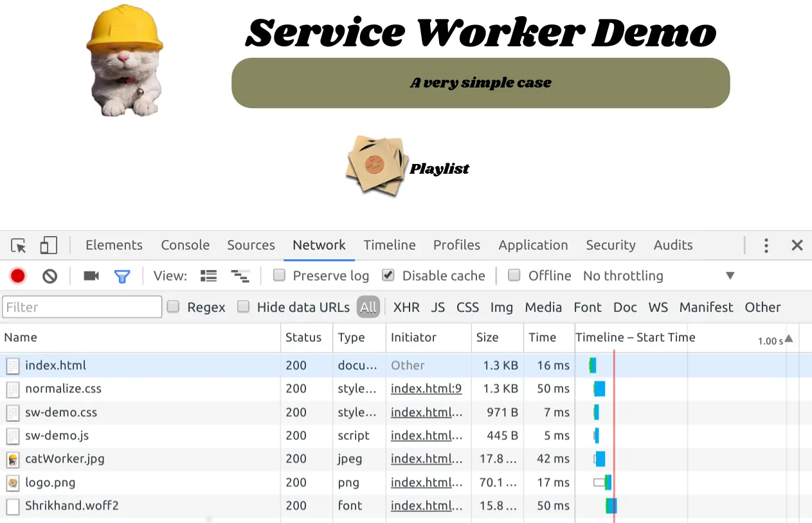This screenshot has height=523, width=812.
Task: Click the Filter text input field
Action: pyautogui.click(x=82, y=307)
